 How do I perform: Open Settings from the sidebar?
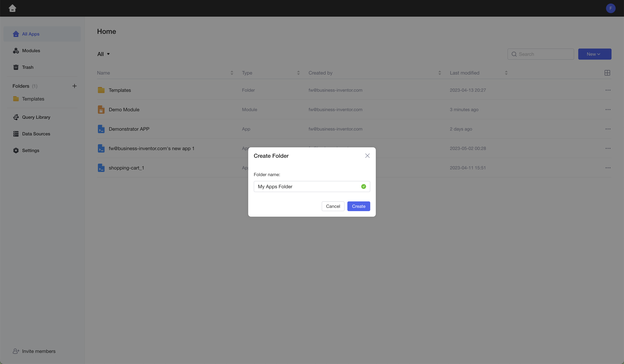pos(31,150)
